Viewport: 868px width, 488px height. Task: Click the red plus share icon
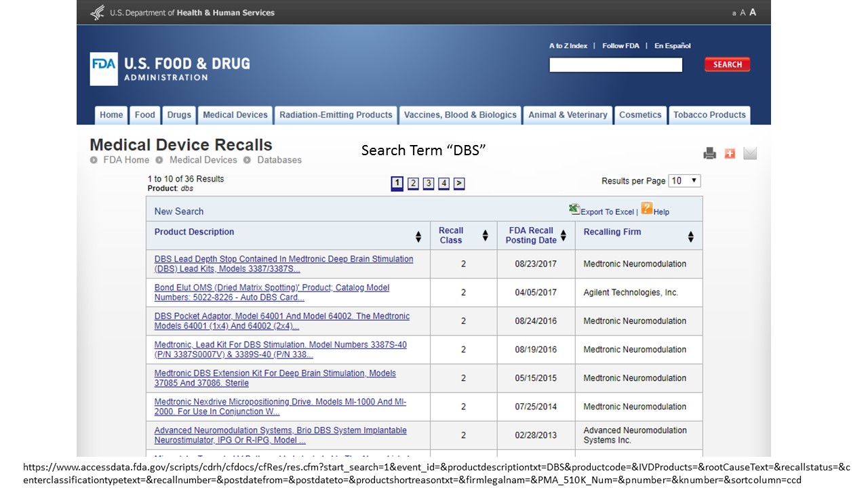730,154
